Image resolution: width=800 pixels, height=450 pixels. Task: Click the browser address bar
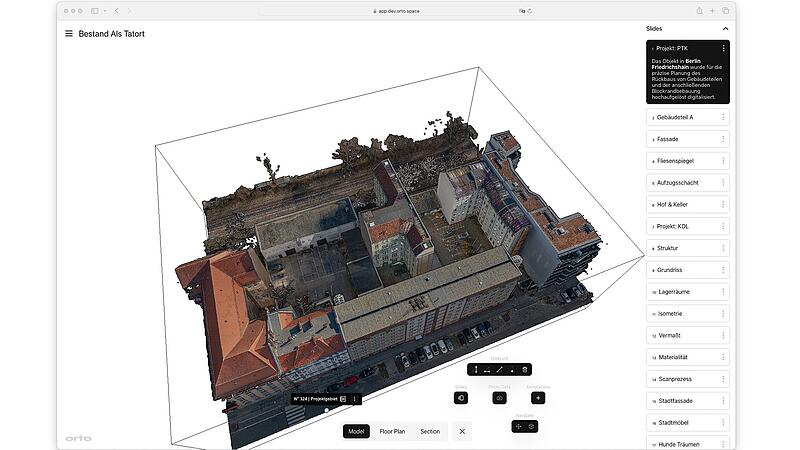coord(400,11)
